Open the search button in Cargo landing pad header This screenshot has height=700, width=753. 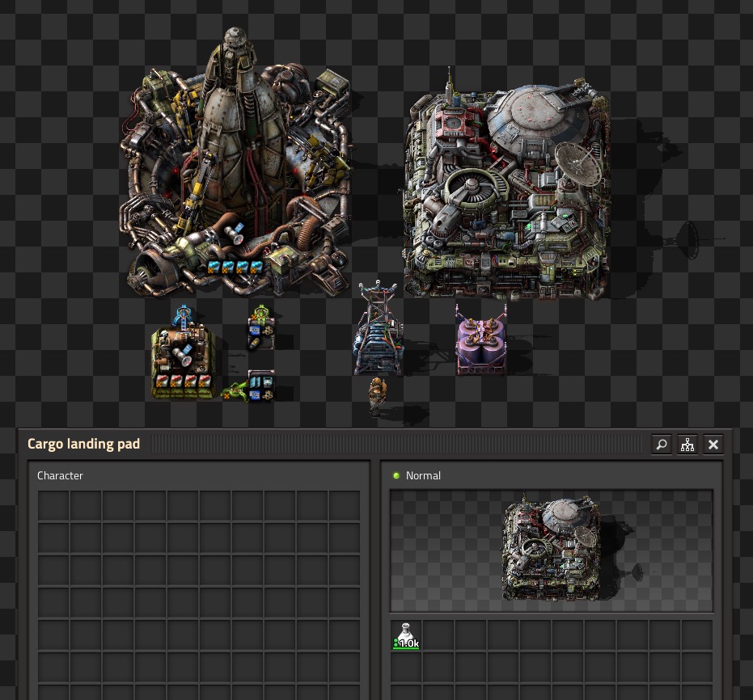(x=662, y=445)
